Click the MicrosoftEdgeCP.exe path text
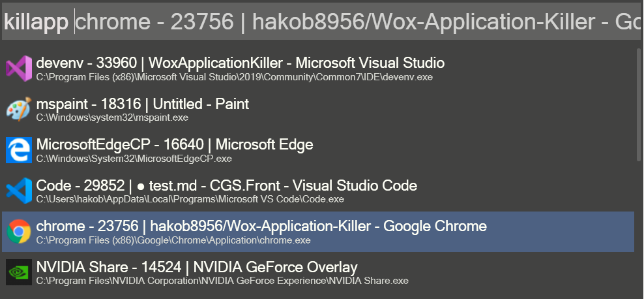The height and width of the screenshot is (299, 644). click(x=134, y=159)
